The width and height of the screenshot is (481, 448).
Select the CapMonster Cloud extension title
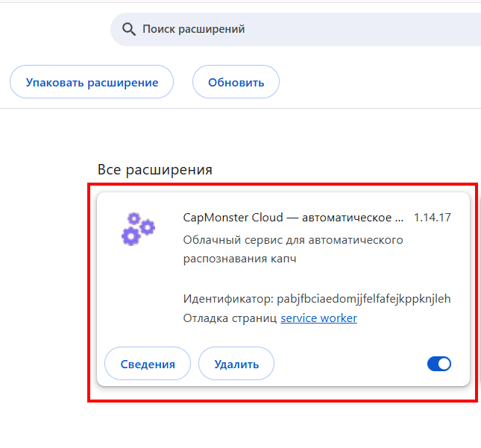coord(293,218)
